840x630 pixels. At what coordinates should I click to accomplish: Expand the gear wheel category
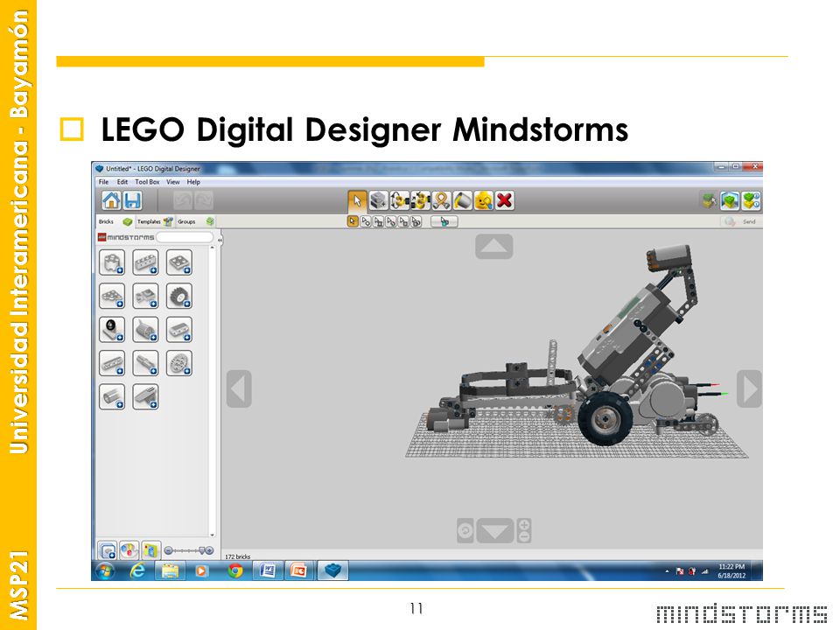[x=178, y=363]
